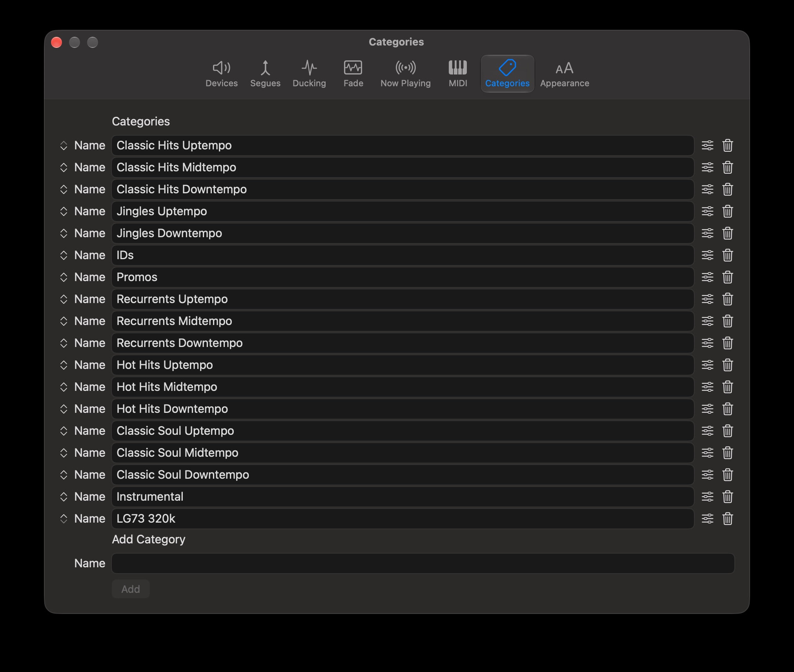
Task: Click reorder handle for Classic Soul Downtempo
Action: (64, 475)
